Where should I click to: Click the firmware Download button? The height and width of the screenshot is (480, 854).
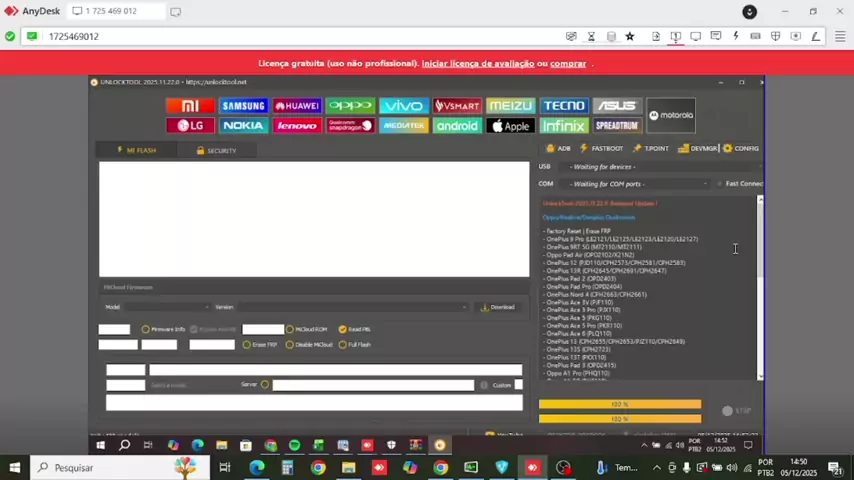[x=497, y=307]
